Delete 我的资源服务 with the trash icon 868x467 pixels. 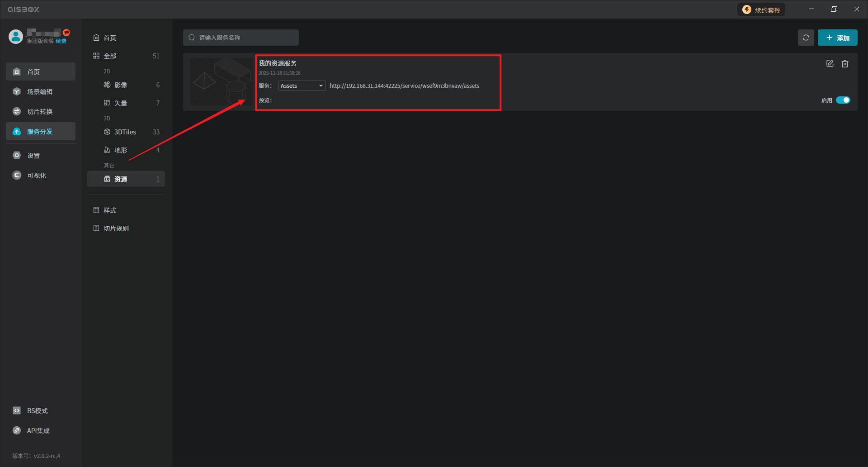click(x=844, y=64)
